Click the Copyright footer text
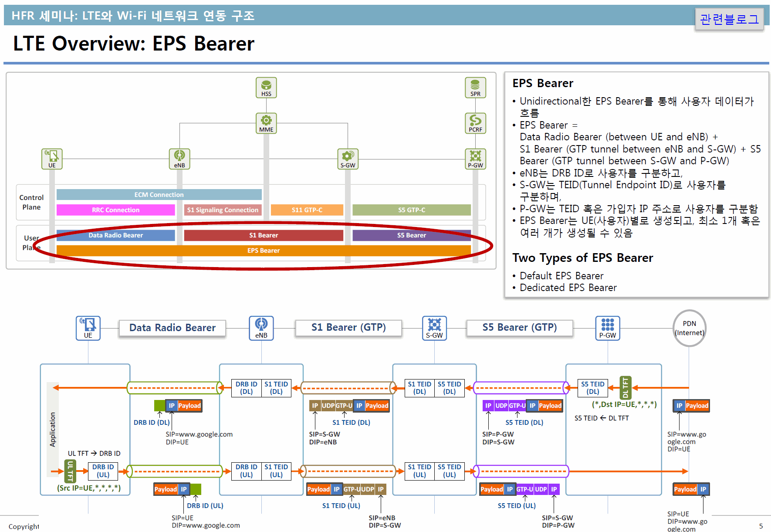Image resolution: width=771 pixels, height=532 pixels. click(x=24, y=527)
